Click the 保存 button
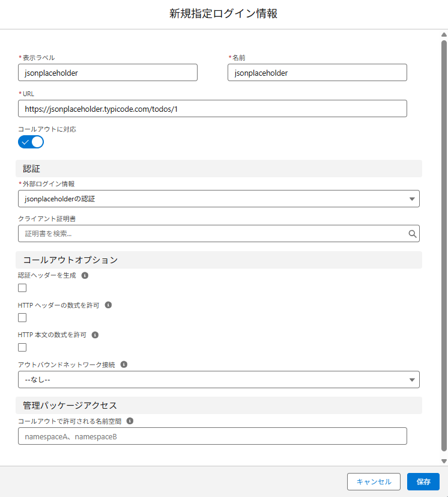Image resolution: width=448 pixels, height=497 pixels. click(423, 482)
